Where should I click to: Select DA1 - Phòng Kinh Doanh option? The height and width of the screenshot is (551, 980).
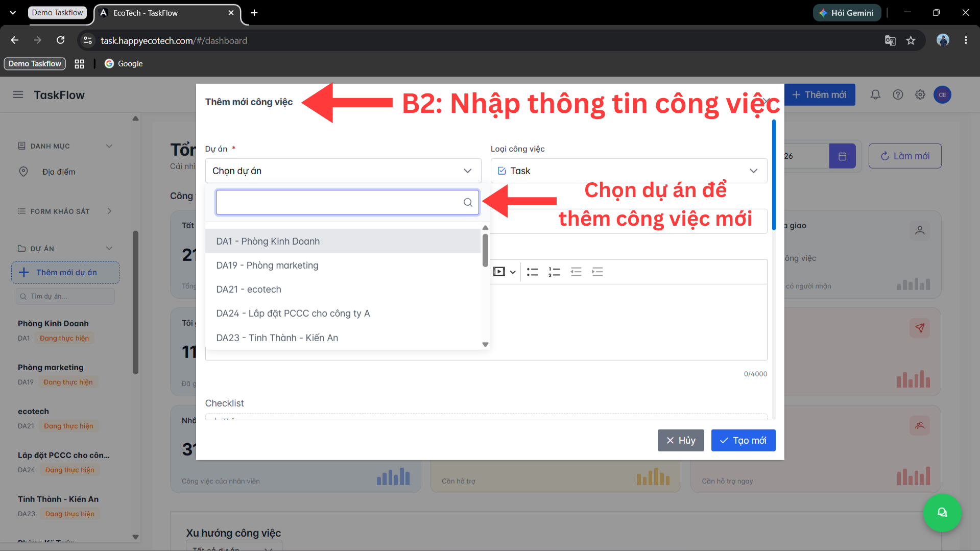(x=343, y=241)
